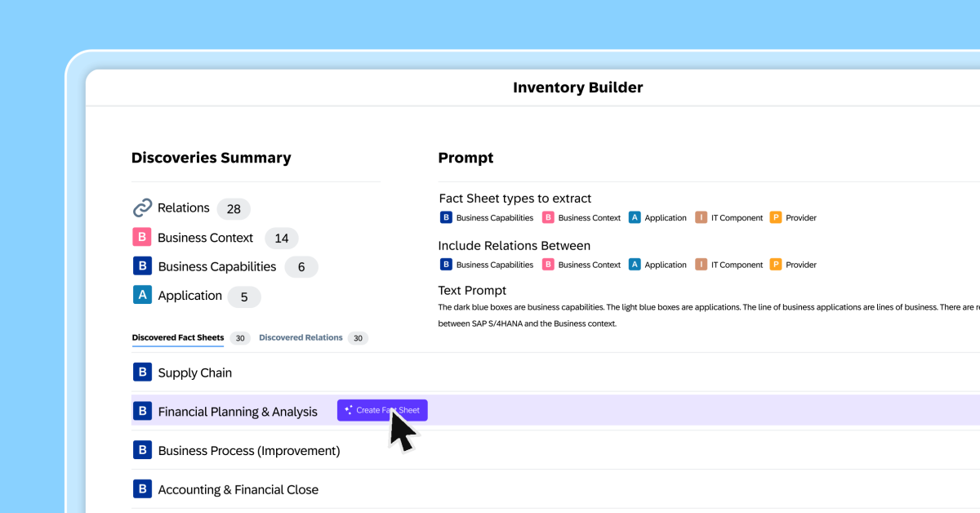Click the Accounting & Financial Close row icon
980x513 pixels.
click(x=142, y=489)
